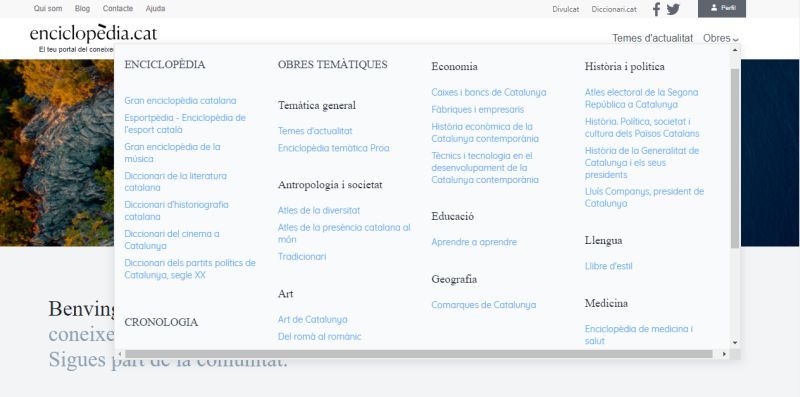Image resolution: width=800 pixels, height=397 pixels.
Task: Open Caixes i bancs de Catalunya
Action: pyautogui.click(x=489, y=92)
